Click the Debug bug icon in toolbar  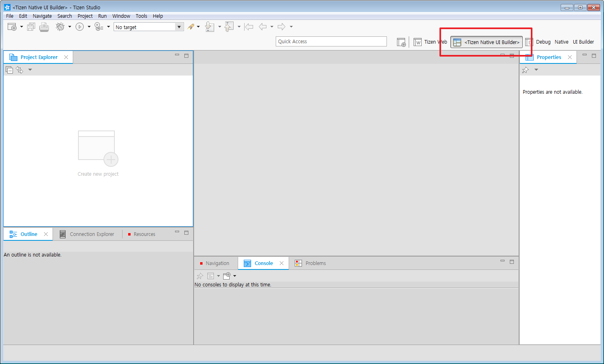60,27
